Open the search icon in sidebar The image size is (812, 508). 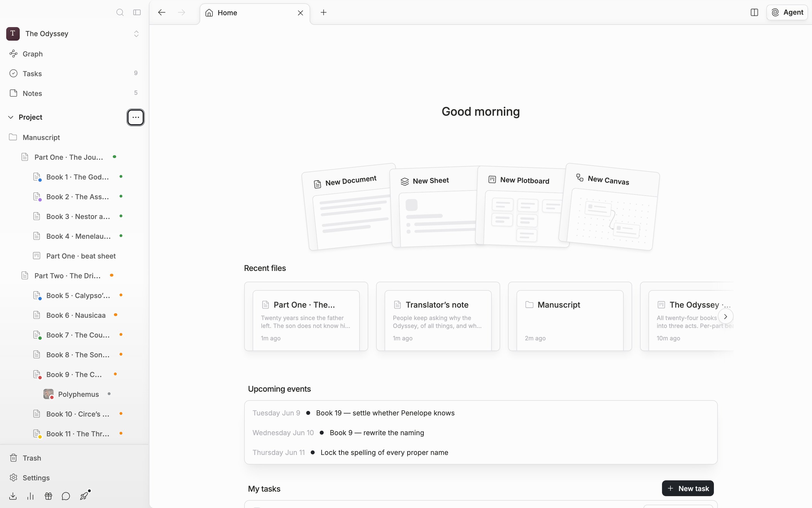(x=120, y=12)
